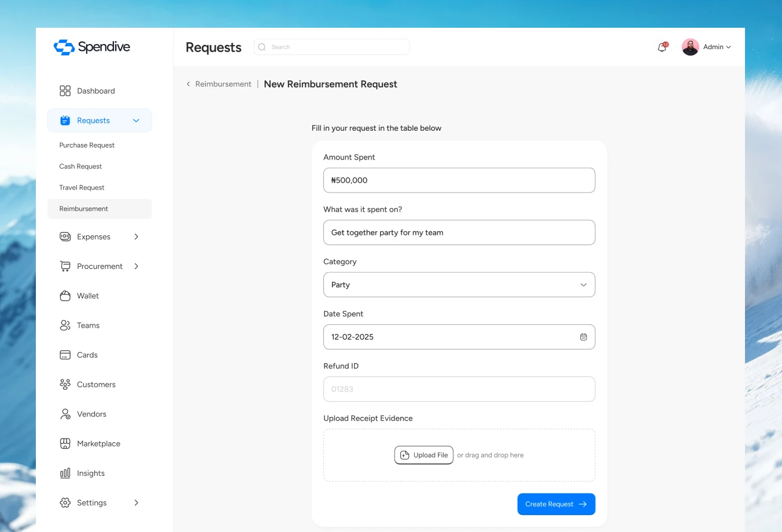Go back to Reimbursement breadcrumb link
The width and height of the screenshot is (782, 532).
click(223, 84)
